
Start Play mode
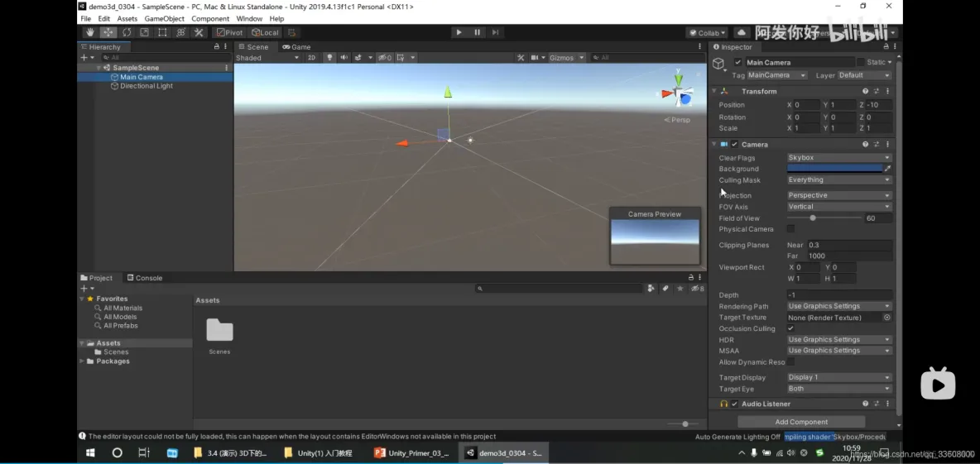pyautogui.click(x=459, y=32)
